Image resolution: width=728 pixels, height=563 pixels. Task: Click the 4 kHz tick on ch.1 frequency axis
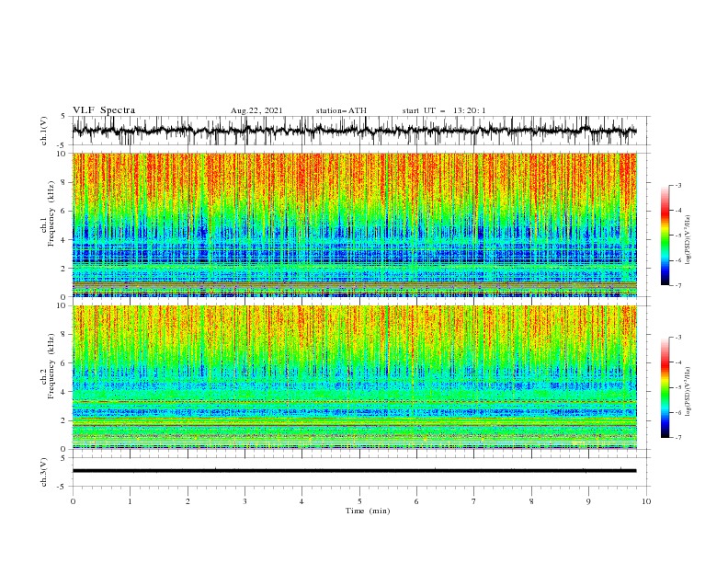tap(64, 240)
